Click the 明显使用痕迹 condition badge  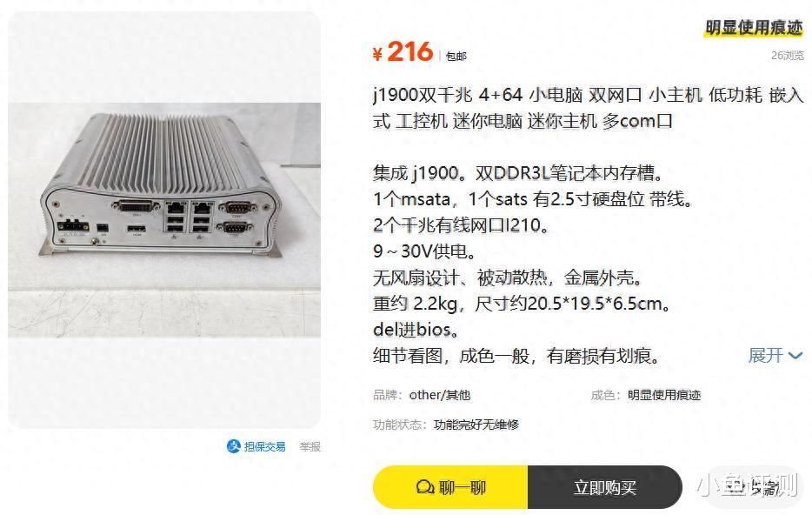coord(754,28)
